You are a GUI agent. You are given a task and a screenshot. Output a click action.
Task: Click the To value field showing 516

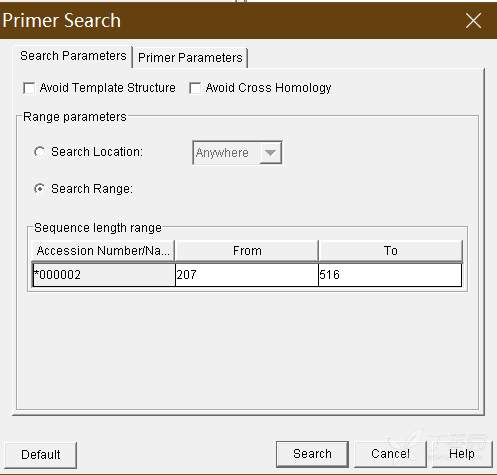click(390, 275)
